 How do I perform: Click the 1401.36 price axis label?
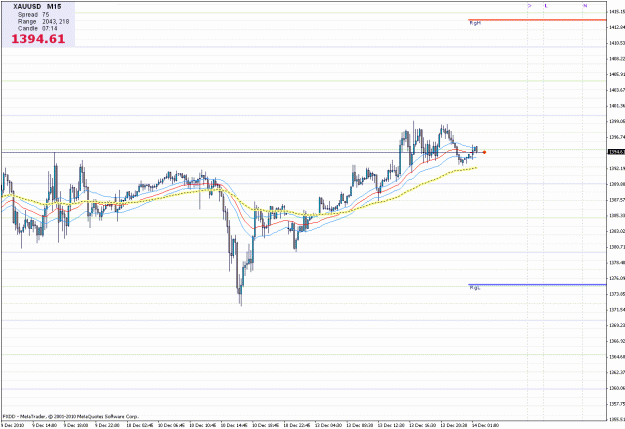[x=617, y=106]
